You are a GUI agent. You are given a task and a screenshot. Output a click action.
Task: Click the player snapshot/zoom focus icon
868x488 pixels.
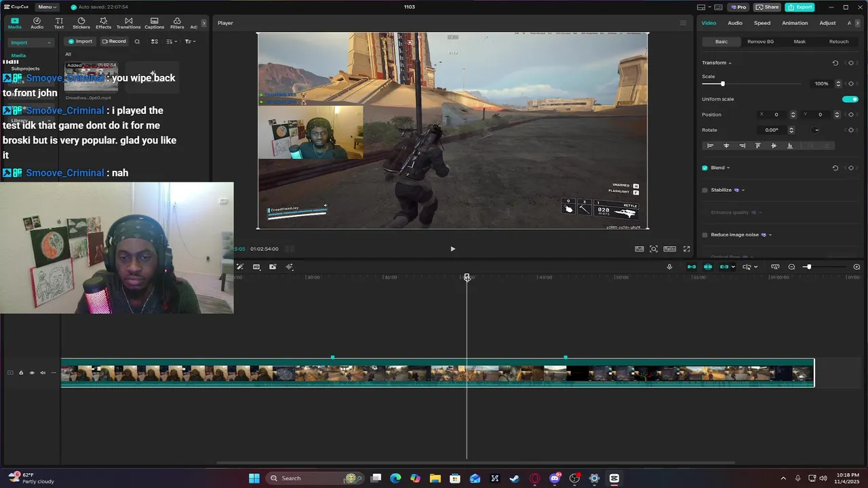pos(654,249)
